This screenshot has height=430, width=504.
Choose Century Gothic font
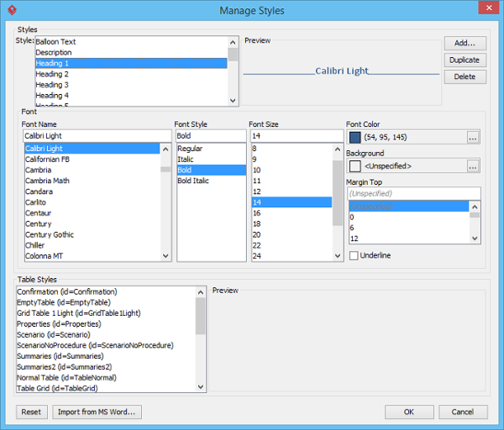[x=92, y=234]
